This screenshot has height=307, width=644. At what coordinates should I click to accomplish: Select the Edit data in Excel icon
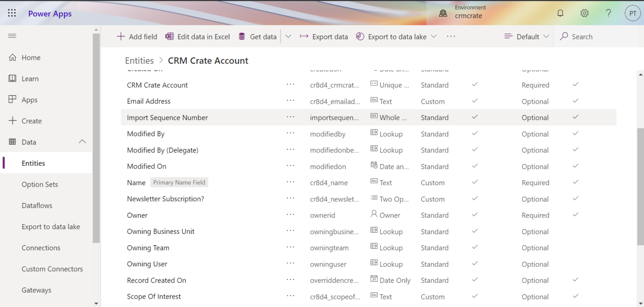[169, 36]
